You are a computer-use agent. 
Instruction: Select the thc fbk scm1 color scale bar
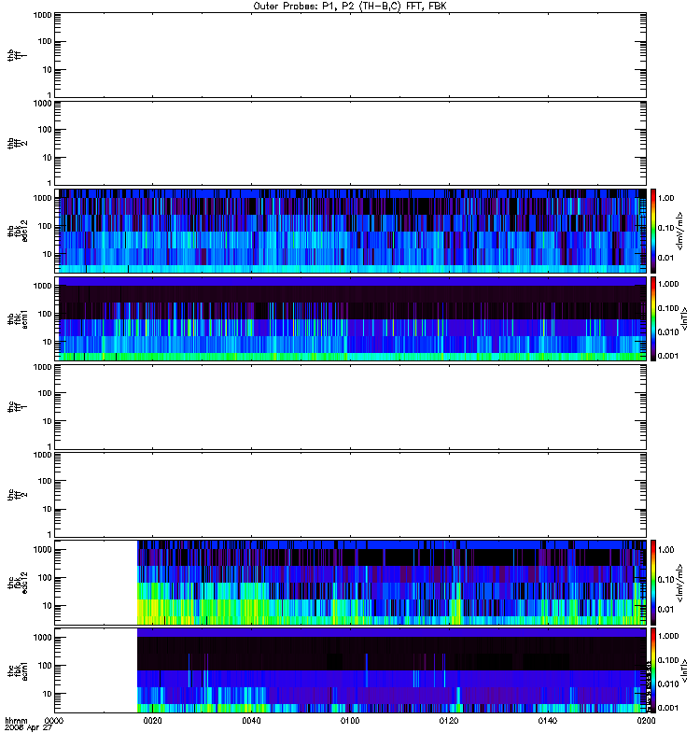(653, 670)
